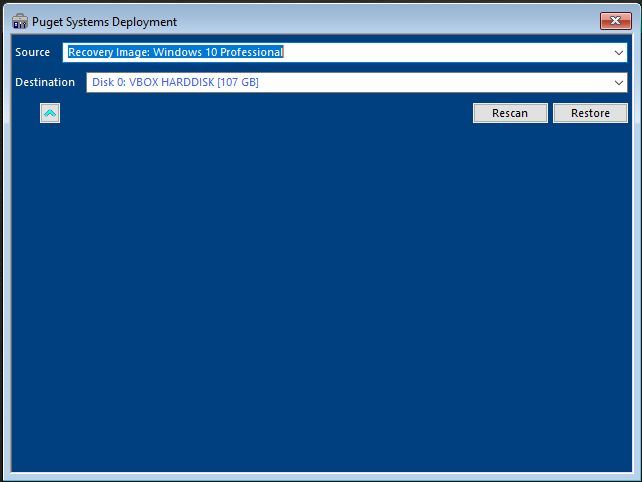Viewport: 642px width, 482px height.
Task: Click blank blue area directly below Restore button
Action: tap(590, 150)
